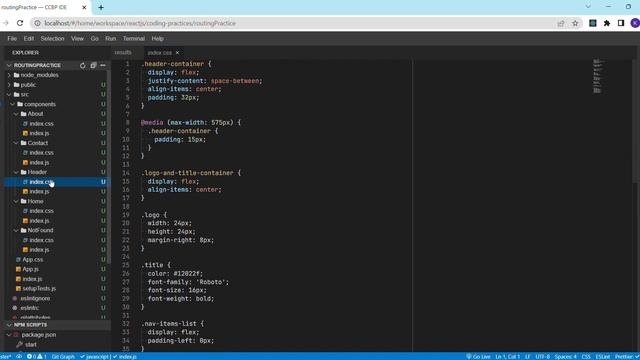Collapse all folders in explorer header
Image resolution: width=640 pixels, height=360 pixels.
(x=93, y=65)
